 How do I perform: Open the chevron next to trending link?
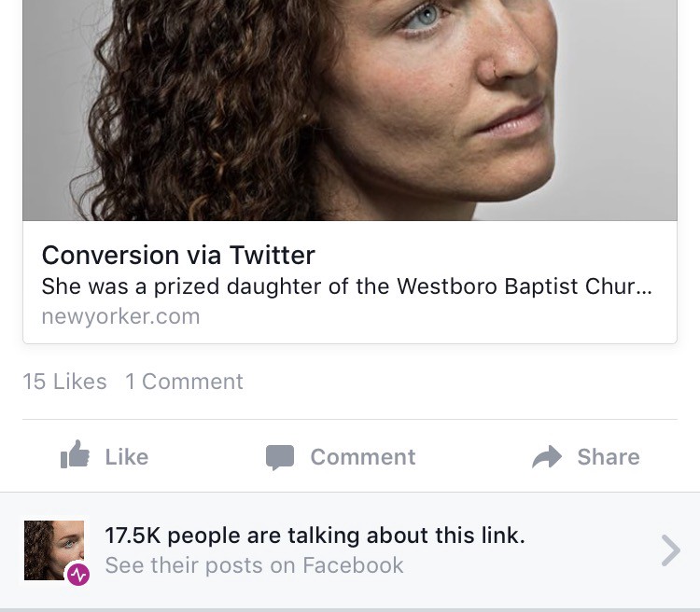coord(670,550)
